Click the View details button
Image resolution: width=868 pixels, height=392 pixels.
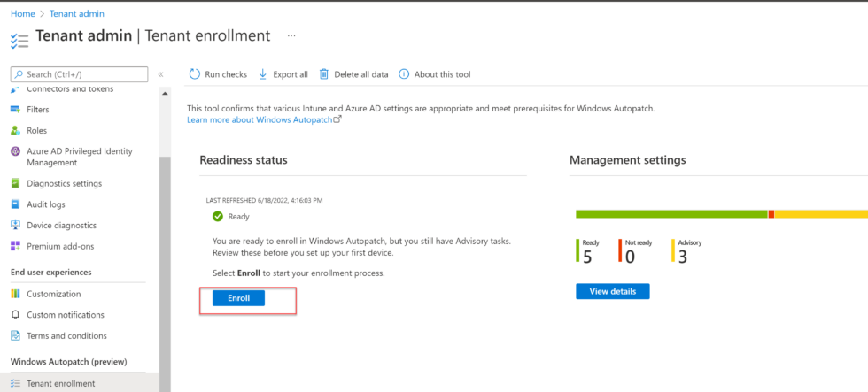click(612, 291)
